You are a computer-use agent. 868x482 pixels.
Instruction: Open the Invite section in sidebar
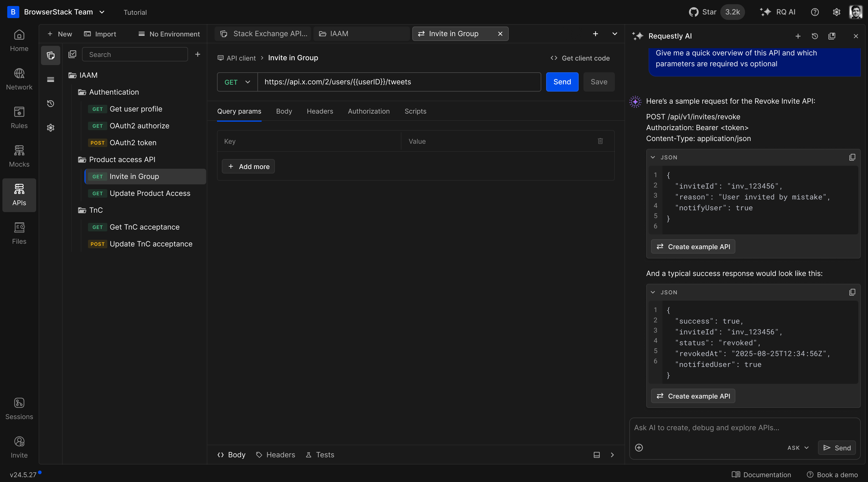point(19,448)
